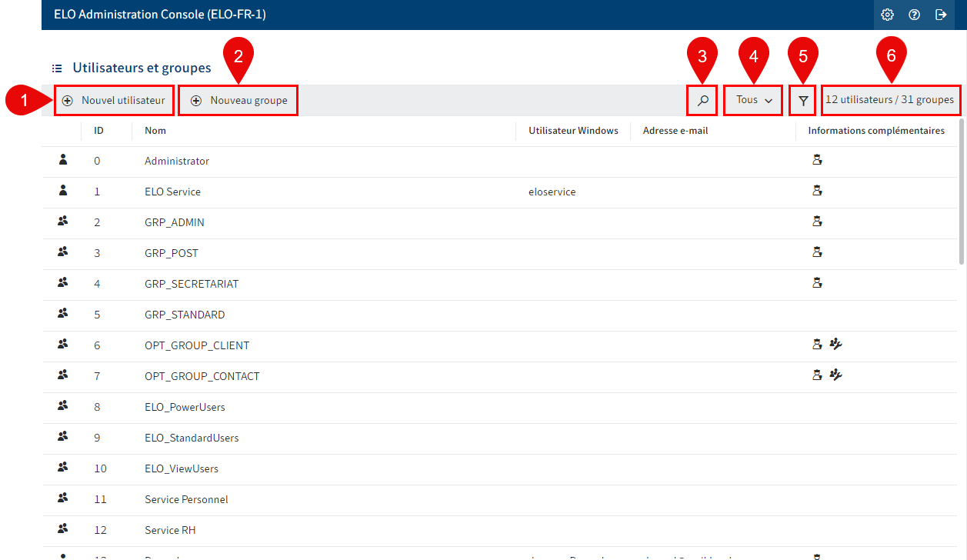Screen dimensions: 967x560
Task: Click the group-wrench icon for OPT_GROUP_CONTACT
Action: tap(836, 375)
